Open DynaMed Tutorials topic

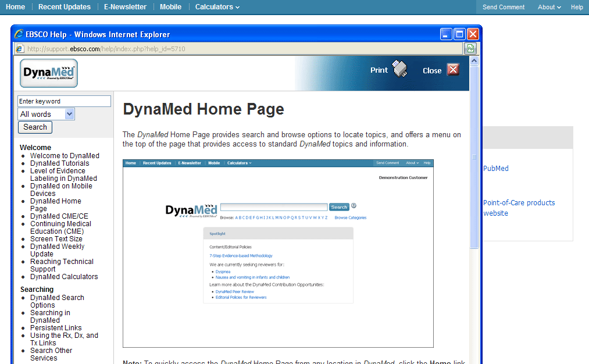pyautogui.click(x=60, y=163)
